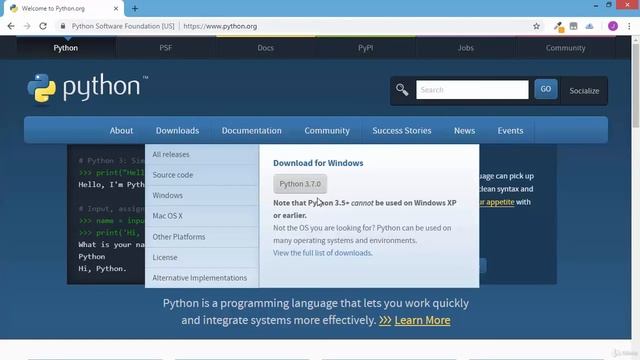The width and height of the screenshot is (640, 360).
Task: Open the Downloads menu
Action: pyautogui.click(x=177, y=131)
